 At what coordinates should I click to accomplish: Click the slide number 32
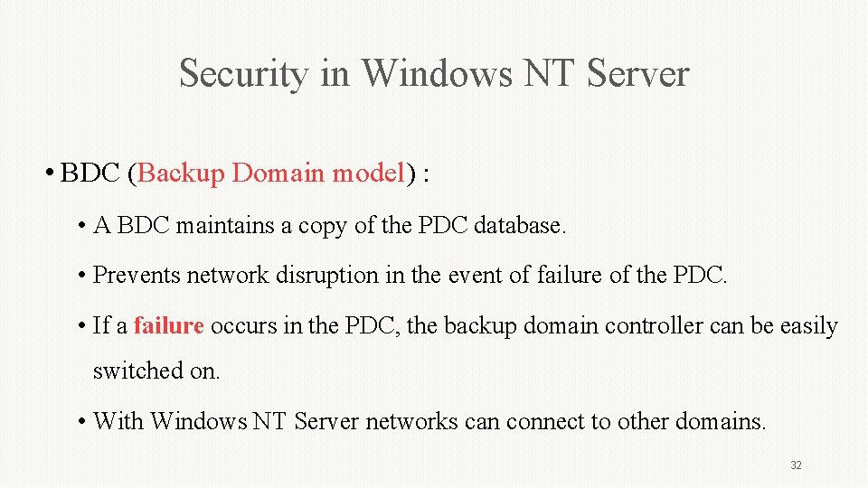[x=796, y=465]
